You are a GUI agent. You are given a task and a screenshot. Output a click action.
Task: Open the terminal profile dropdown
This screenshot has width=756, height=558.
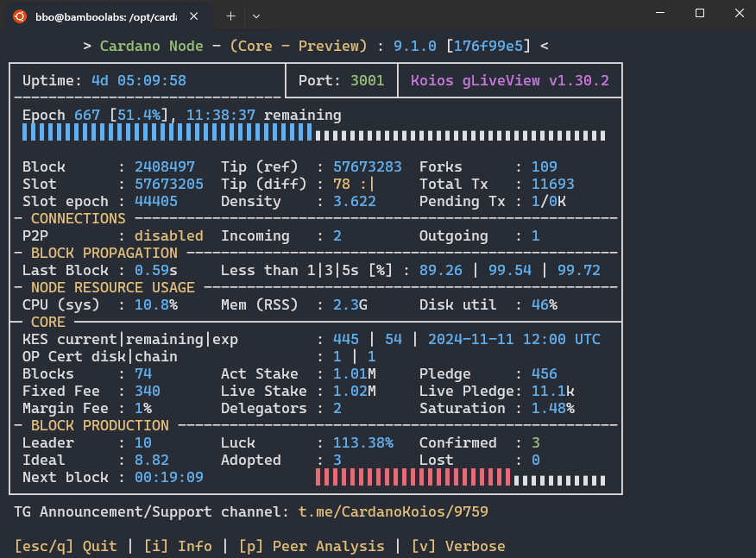click(x=256, y=16)
